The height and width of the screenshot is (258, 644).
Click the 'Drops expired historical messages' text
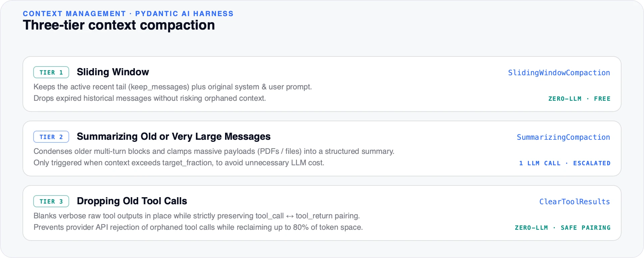(x=150, y=98)
